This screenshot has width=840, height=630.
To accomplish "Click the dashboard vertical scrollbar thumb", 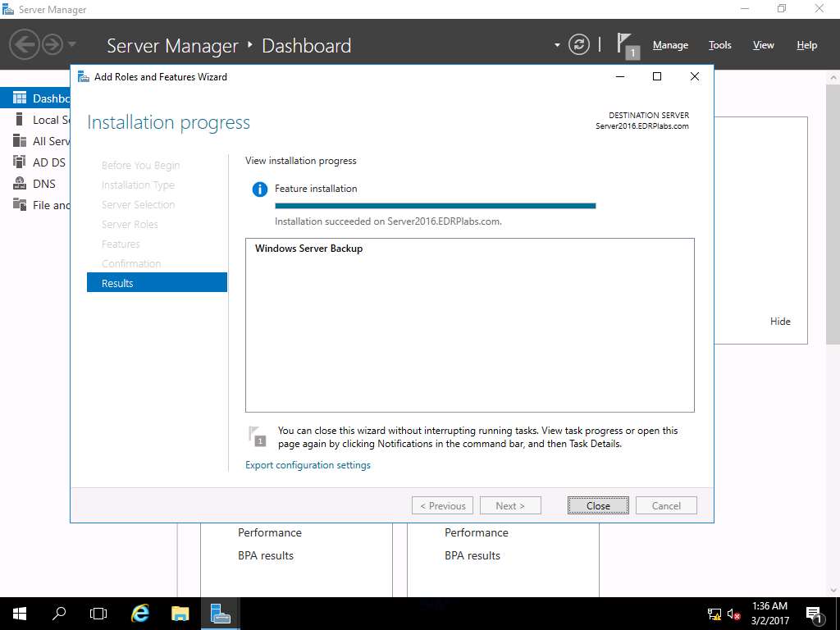I will (x=833, y=214).
